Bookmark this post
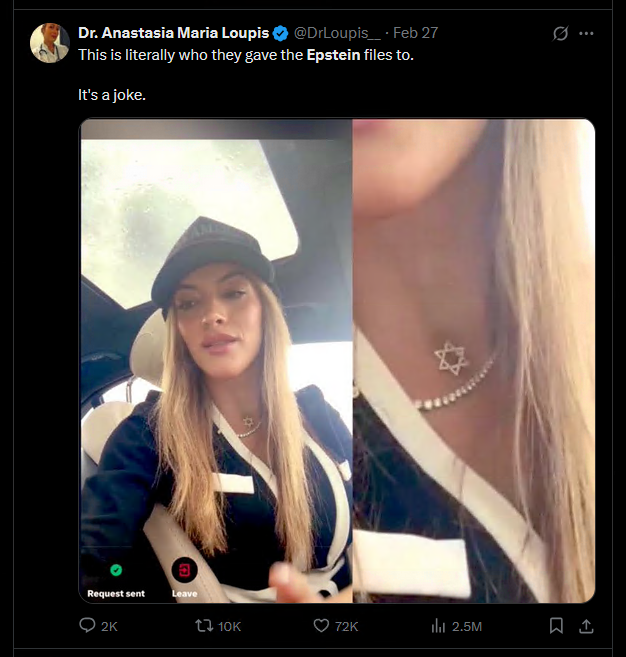Screen dimensions: 626x657 [x=556, y=626]
